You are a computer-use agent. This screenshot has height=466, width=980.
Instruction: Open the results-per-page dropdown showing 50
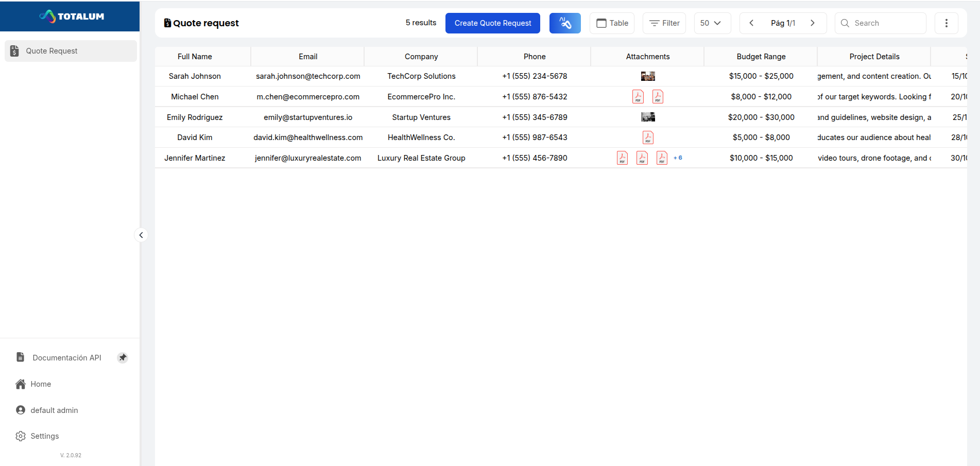(712, 23)
